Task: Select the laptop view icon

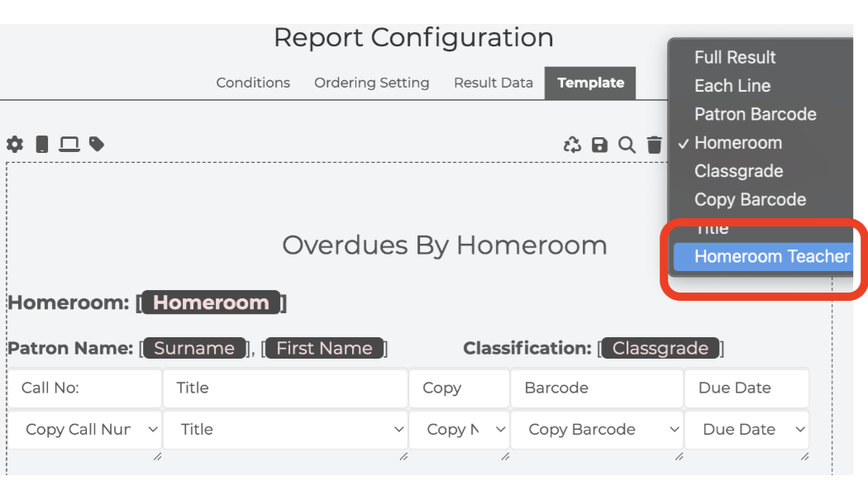Action: [x=69, y=145]
